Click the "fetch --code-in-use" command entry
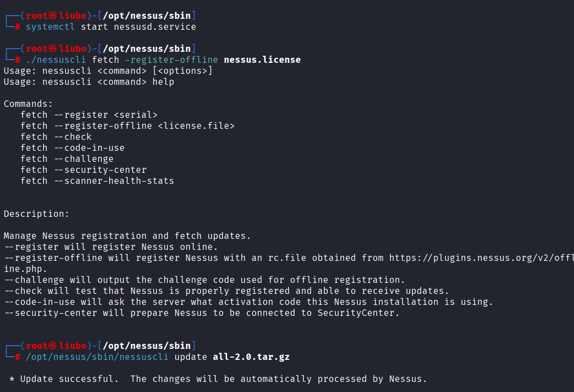 click(72, 148)
